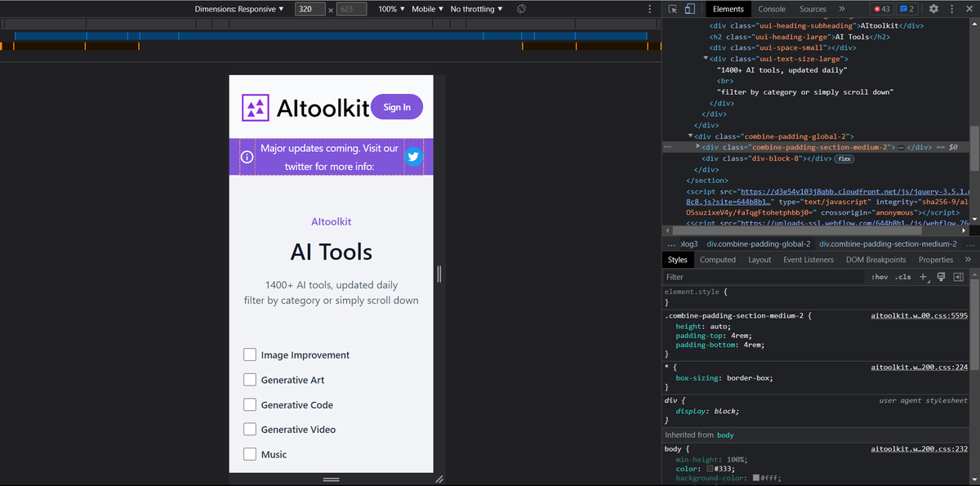Expand the combine-padding-section-medium-2 div node
Screen dimensions: 980x486
698,147
